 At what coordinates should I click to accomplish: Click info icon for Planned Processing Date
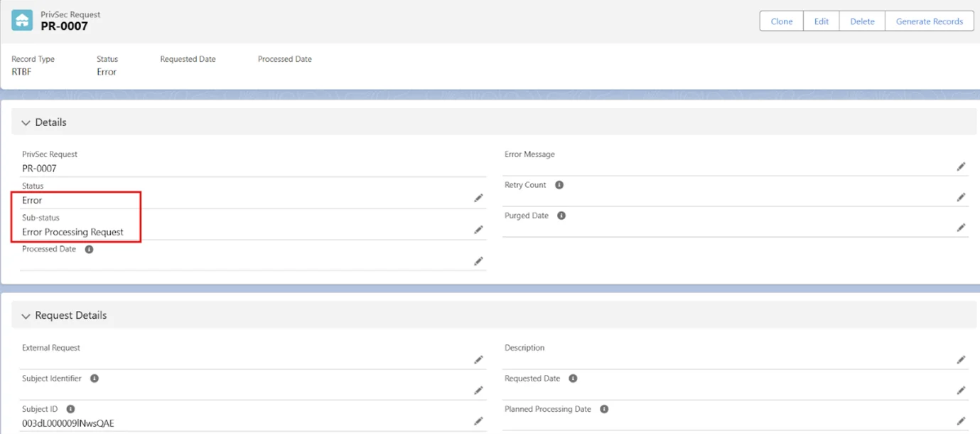coord(604,409)
